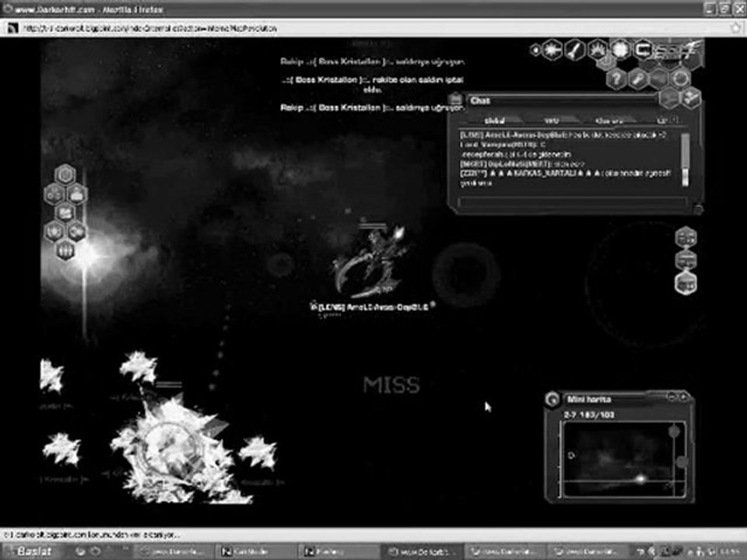The width and height of the screenshot is (747, 560).
Task: Click the flame explosion hexagon icon
Action: point(598,50)
